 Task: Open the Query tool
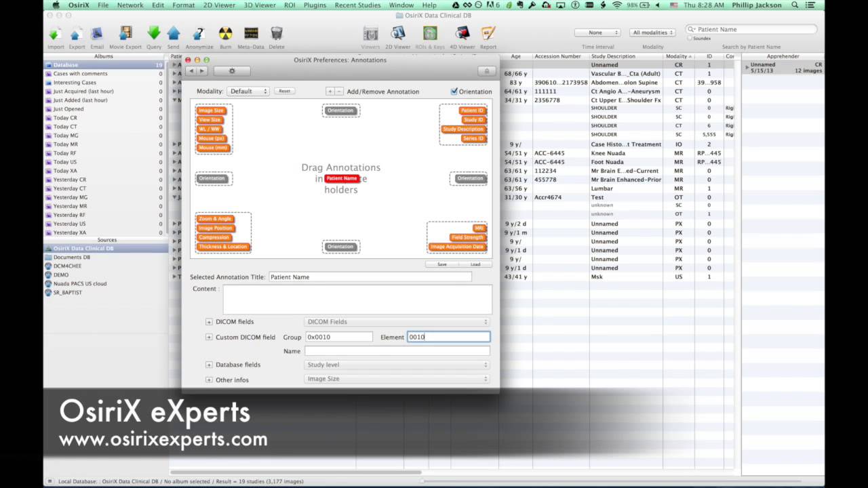click(154, 34)
